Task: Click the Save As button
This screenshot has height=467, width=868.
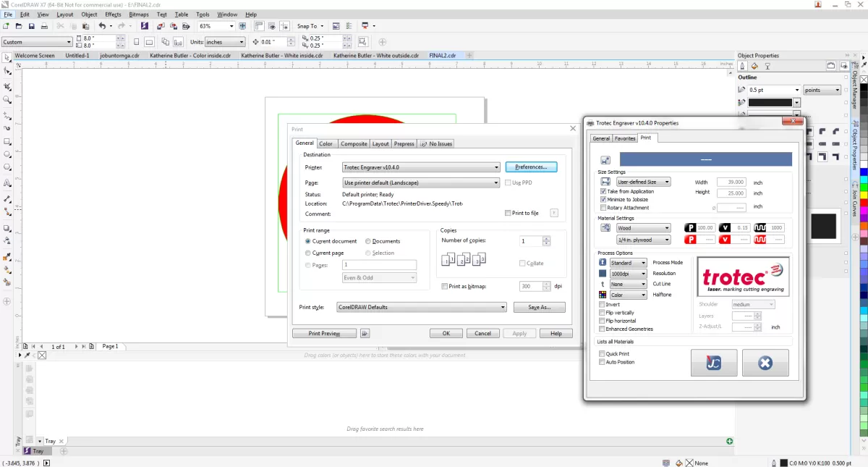Action: coord(540,307)
